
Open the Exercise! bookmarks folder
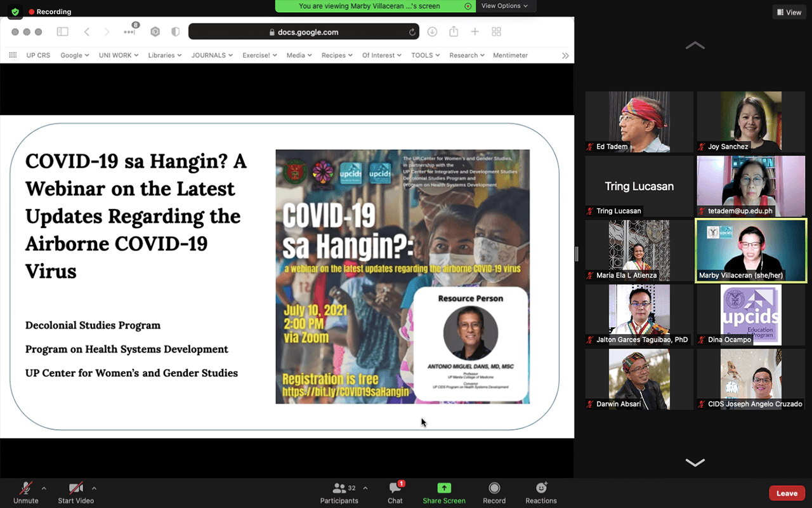point(260,55)
